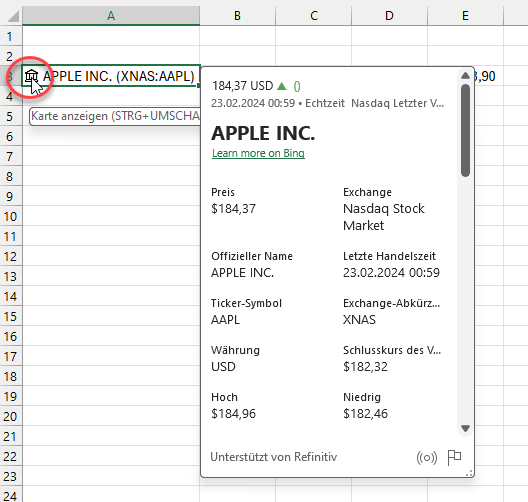Screen dimensions: 528x502
Task: Select row 1 header
Action: pyautogui.click(x=10, y=36)
